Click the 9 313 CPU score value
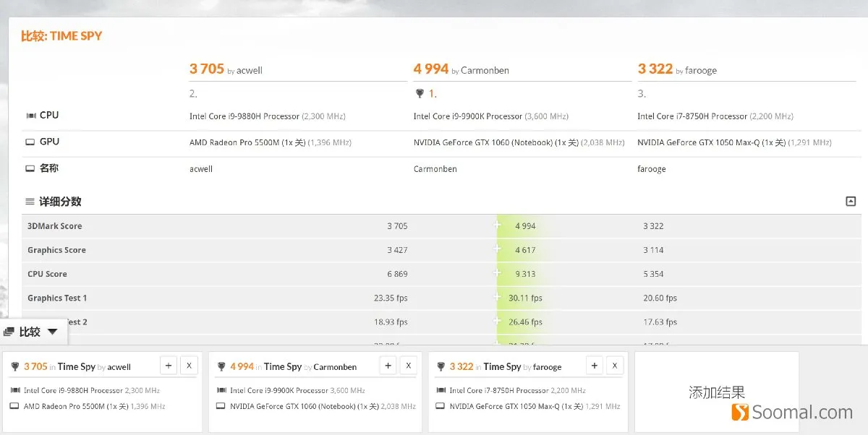868x435 pixels. [525, 274]
